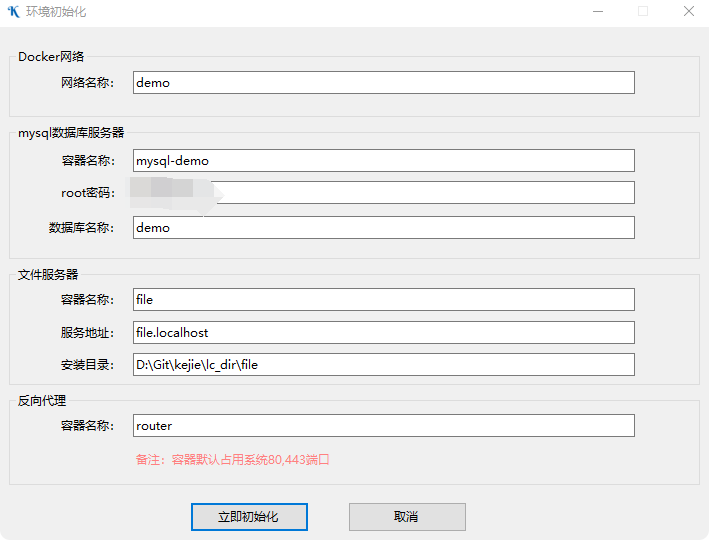Image resolution: width=709 pixels, height=540 pixels.
Task: Click the 取消 button
Action: [407, 517]
